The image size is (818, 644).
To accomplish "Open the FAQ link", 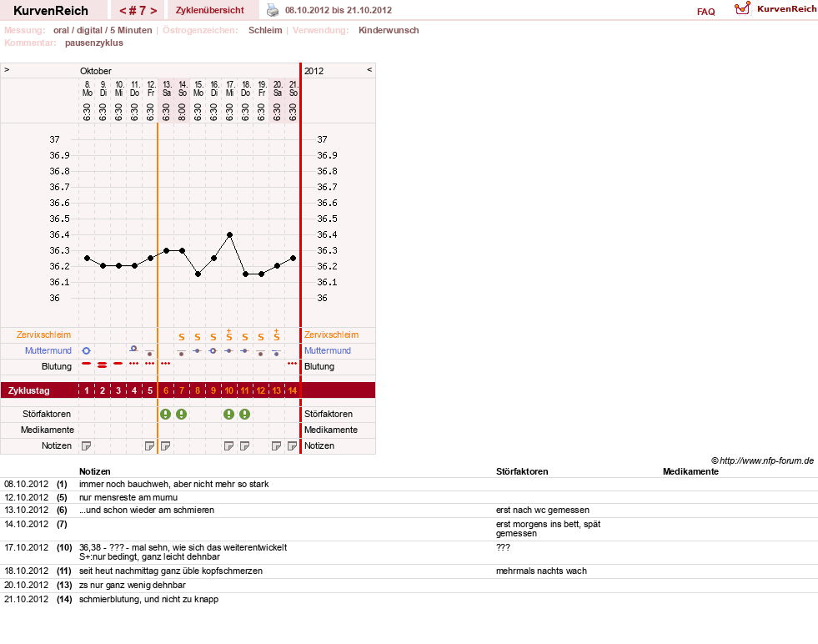I will tap(705, 12).
